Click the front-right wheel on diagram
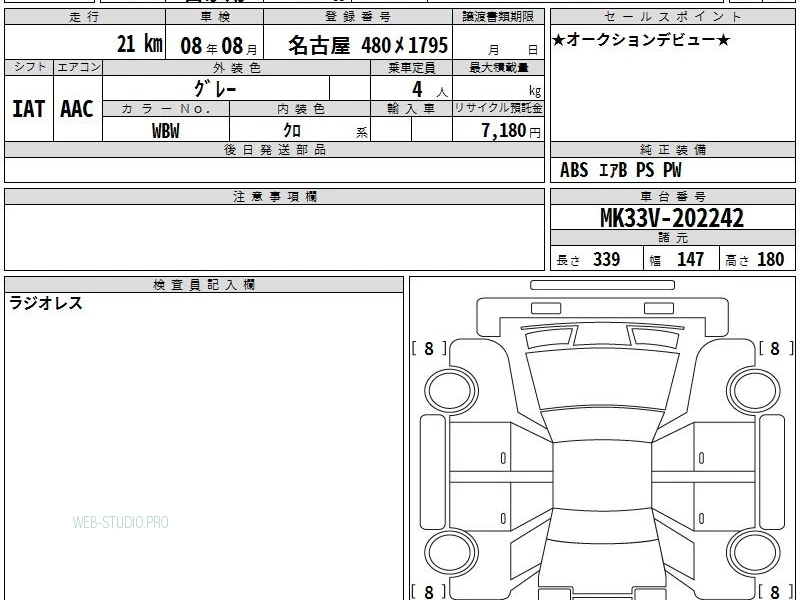 pos(754,392)
